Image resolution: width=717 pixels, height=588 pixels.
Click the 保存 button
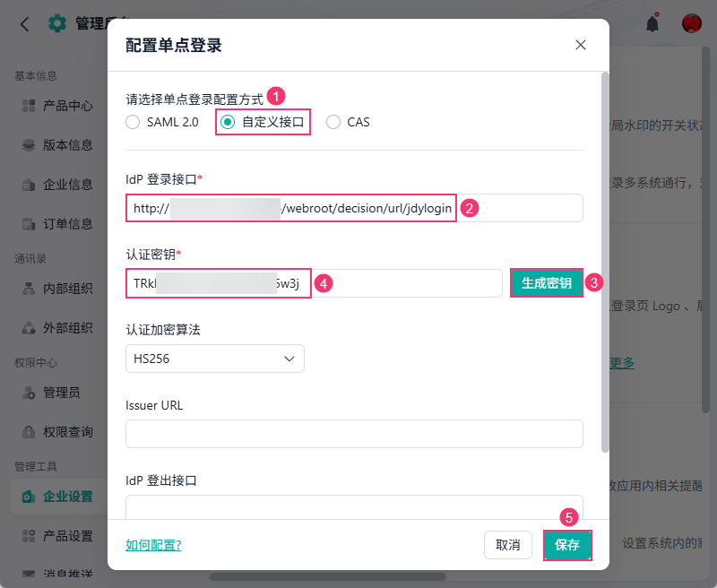[x=567, y=545]
